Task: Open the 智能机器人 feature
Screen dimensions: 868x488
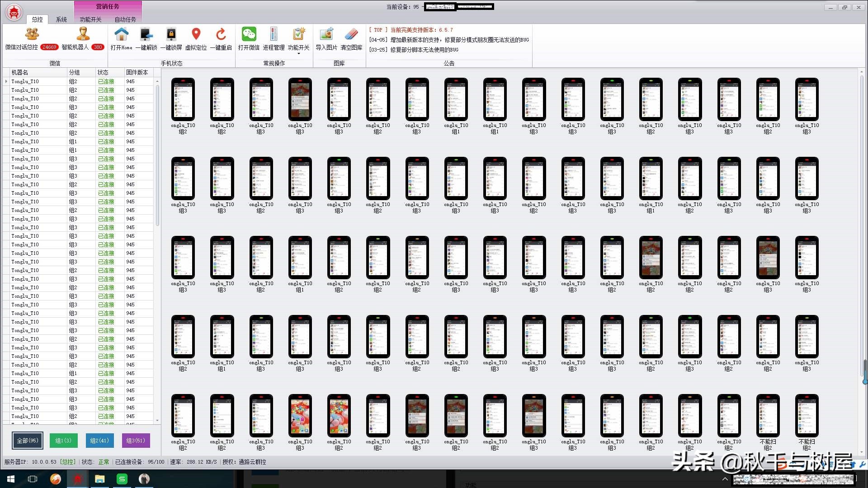Action: pyautogui.click(x=83, y=39)
